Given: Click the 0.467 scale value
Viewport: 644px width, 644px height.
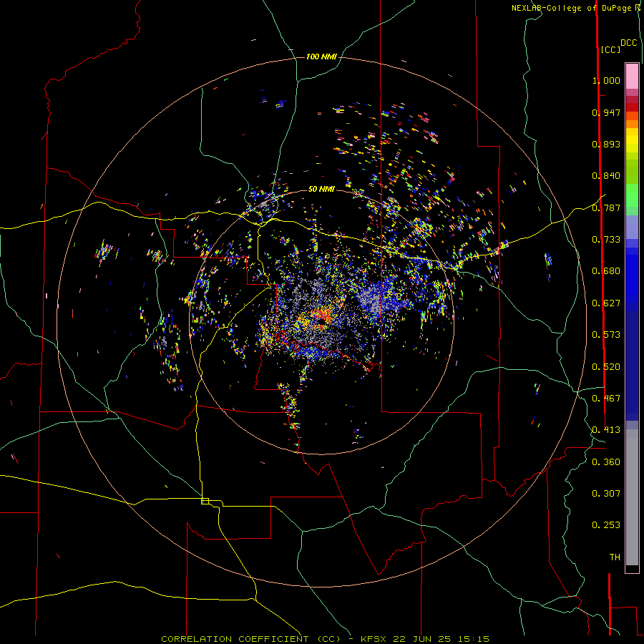Looking at the screenshot, I should point(606,399).
